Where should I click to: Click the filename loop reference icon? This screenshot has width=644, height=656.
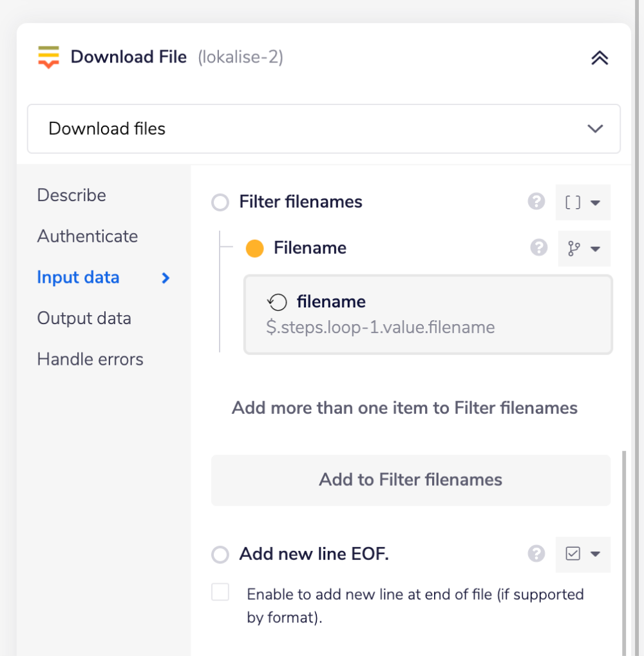coord(276,302)
